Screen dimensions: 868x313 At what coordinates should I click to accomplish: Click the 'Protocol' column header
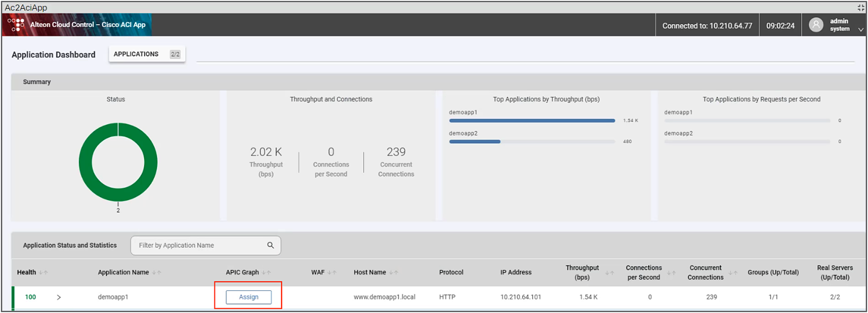point(451,272)
